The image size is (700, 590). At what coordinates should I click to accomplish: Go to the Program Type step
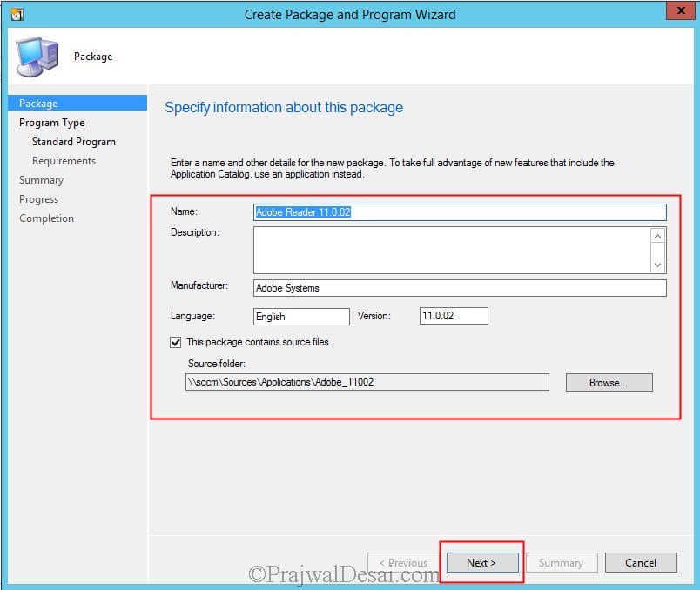[51, 123]
